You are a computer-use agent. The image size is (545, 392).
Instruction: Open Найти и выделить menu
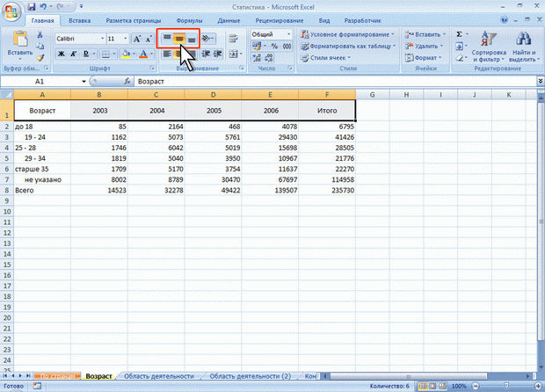(x=524, y=47)
